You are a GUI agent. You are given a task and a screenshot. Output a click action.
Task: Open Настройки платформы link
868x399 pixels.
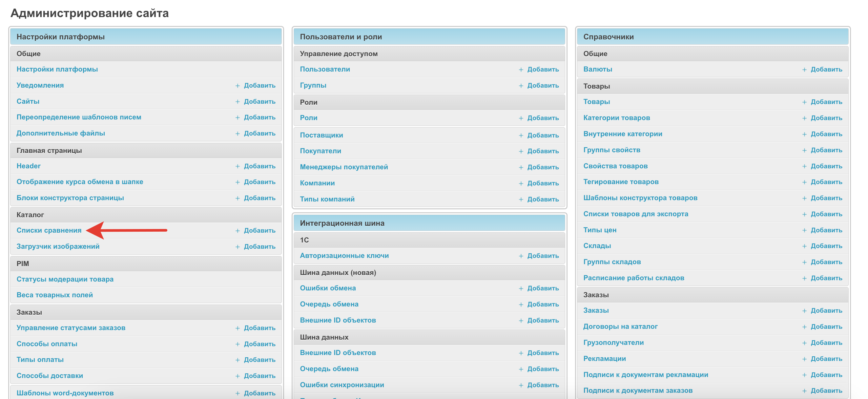click(x=57, y=69)
